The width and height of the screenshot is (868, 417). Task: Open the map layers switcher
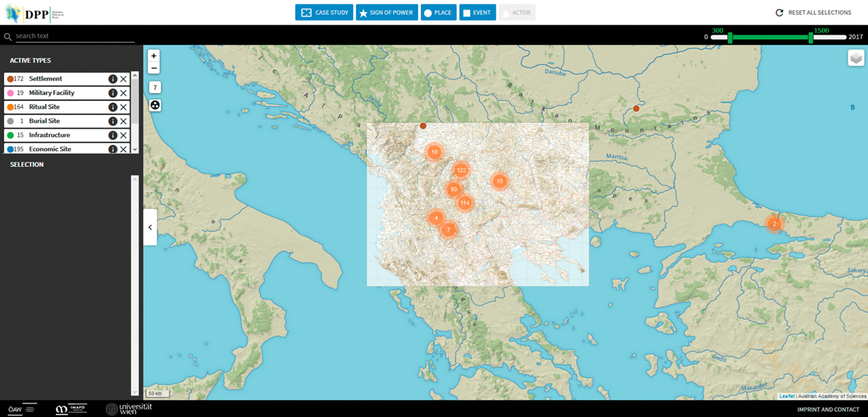pos(855,58)
